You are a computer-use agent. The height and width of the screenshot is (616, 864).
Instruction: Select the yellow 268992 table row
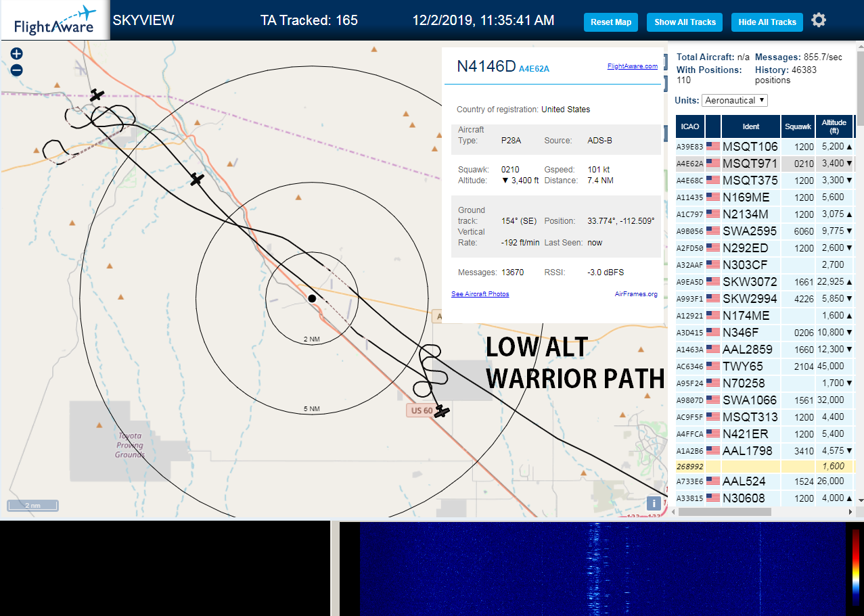tap(765, 466)
